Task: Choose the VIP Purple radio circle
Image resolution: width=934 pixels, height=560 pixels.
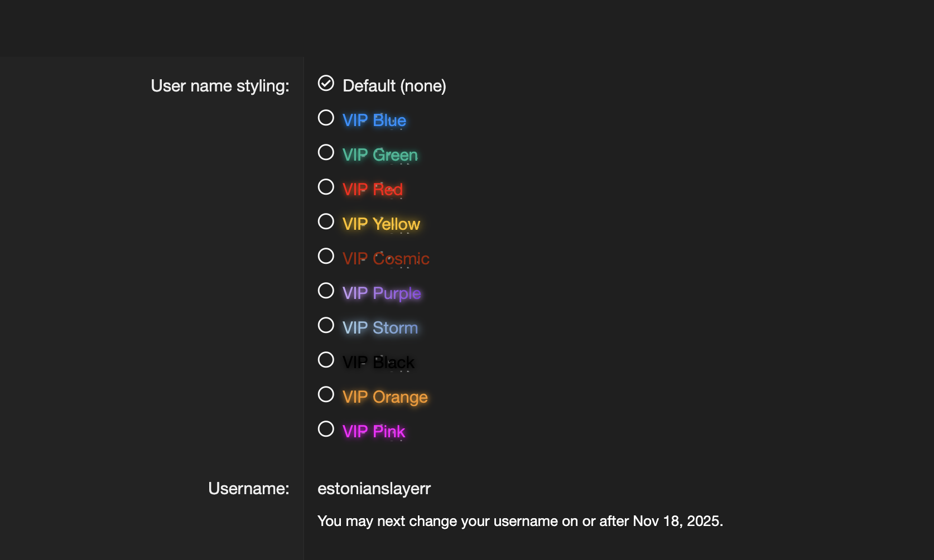Action: (326, 291)
